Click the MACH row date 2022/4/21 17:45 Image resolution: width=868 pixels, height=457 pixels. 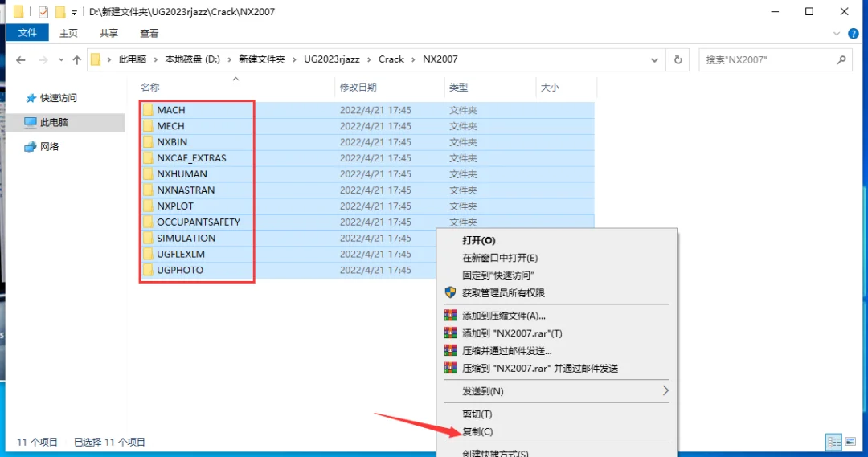375,110
